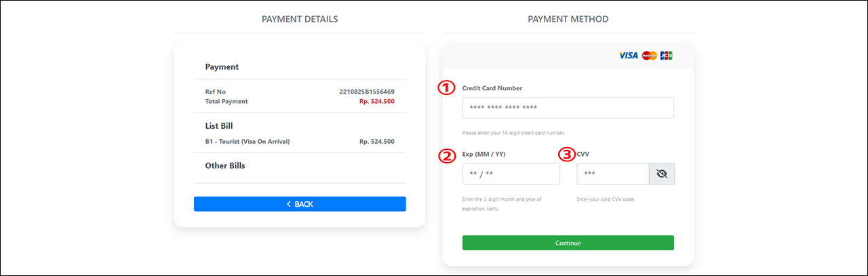Click the red circled number 1 marker
The height and width of the screenshot is (276, 868).
click(x=446, y=87)
